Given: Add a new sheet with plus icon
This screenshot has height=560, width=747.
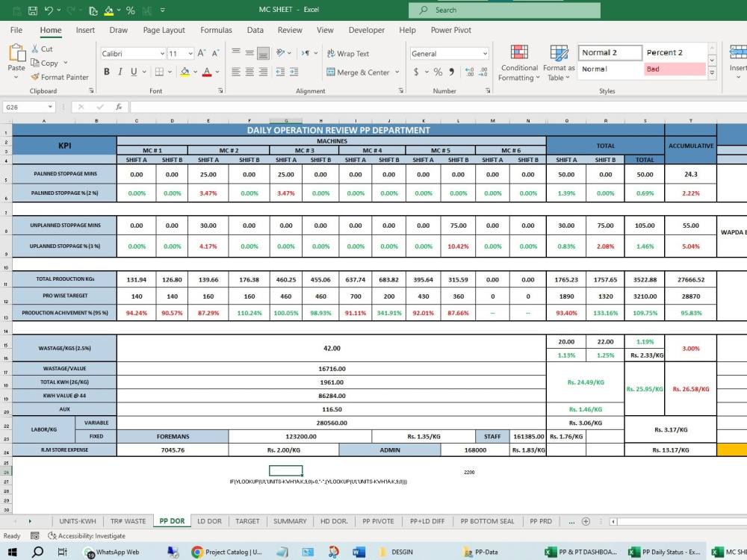Looking at the screenshot, I should pyautogui.click(x=586, y=521).
